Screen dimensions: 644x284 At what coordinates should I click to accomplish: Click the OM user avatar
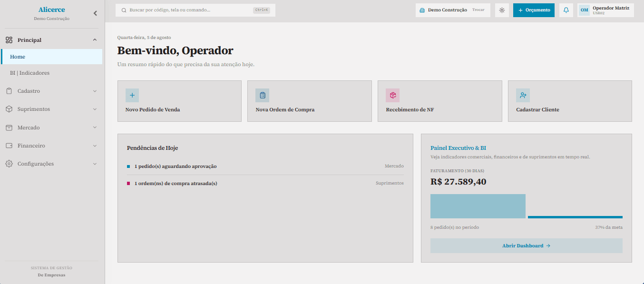point(585,10)
